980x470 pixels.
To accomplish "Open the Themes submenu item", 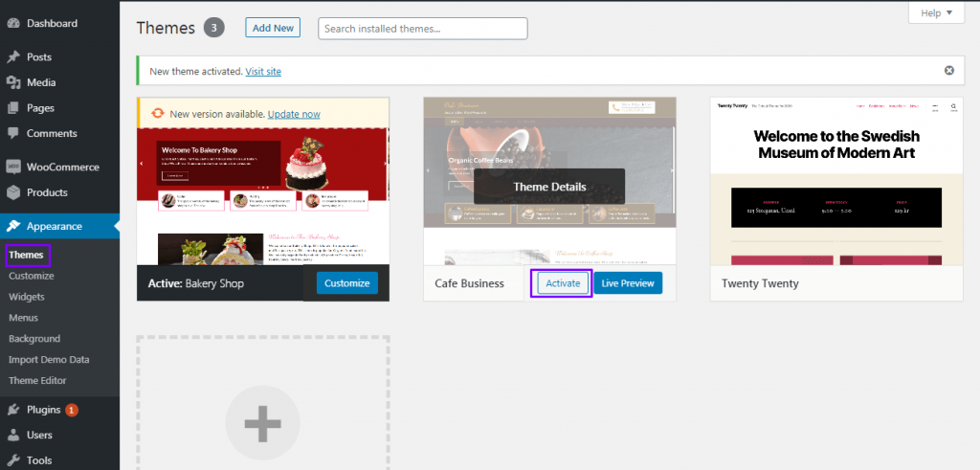I will pos(26,255).
